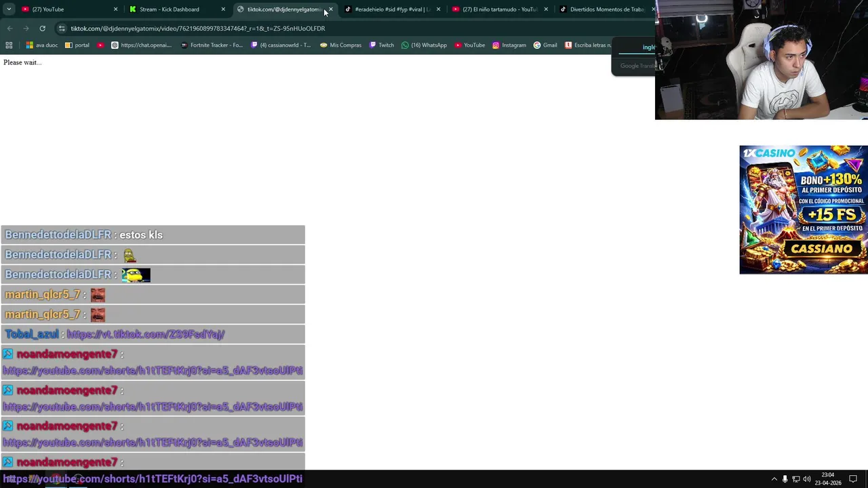
Task: Open El niño tartamudo YouTube tab
Action: tap(499, 9)
